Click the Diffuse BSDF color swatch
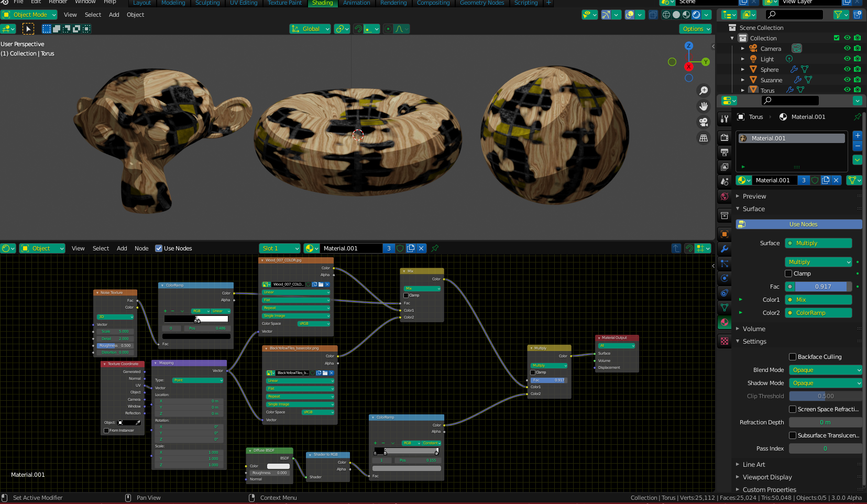867x504 pixels. (x=278, y=466)
